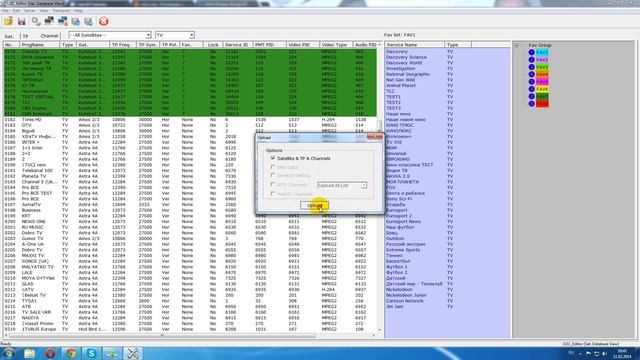Screen dimensions: 640x360
Task: Select the yellow FAV6 group
Action: pyautogui.click(x=542, y=89)
